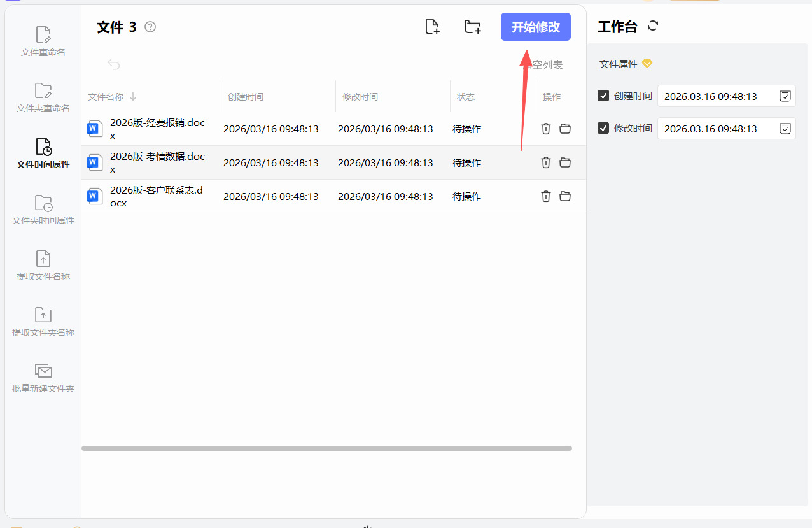Open the 文件夹重命名 sidebar tool
812x528 pixels.
(43, 97)
